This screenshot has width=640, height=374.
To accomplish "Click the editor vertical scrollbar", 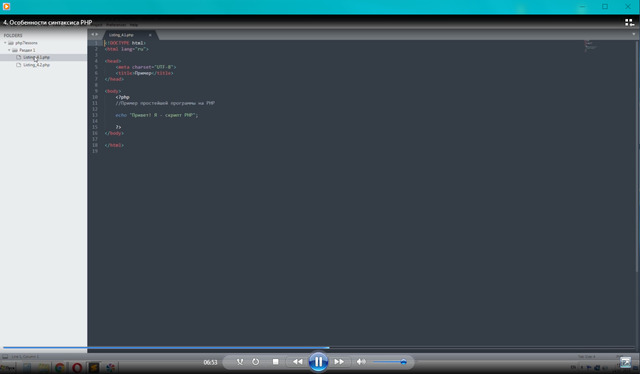I will coord(637,155).
